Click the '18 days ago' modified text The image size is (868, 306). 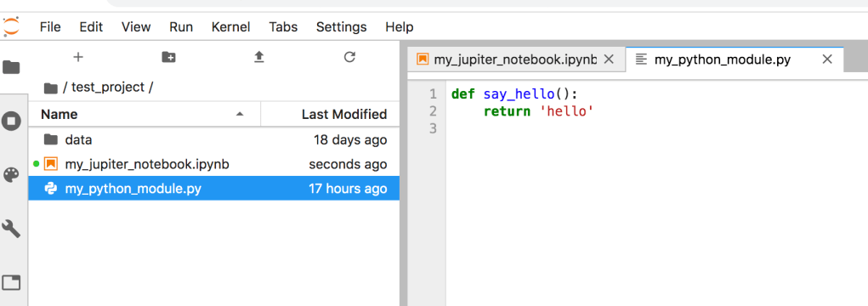350,140
